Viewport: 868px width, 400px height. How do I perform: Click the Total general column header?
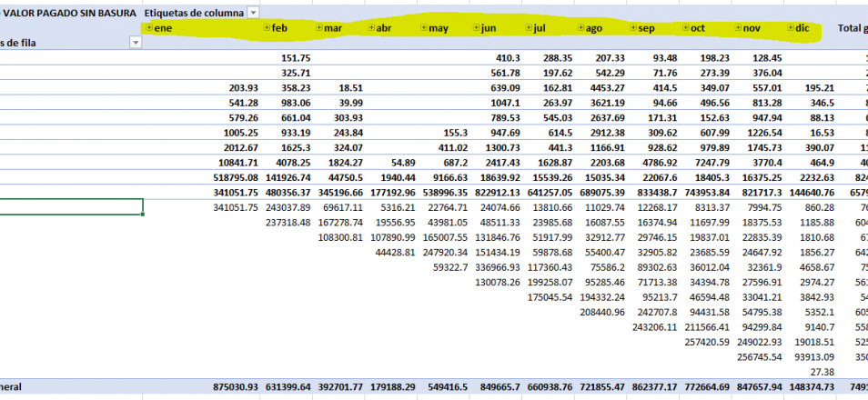pos(850,28)
